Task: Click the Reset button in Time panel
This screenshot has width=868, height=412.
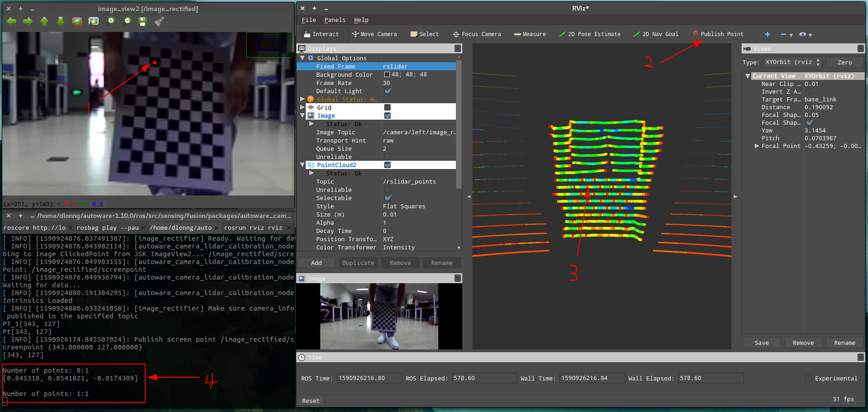Action: coord(311,401)
